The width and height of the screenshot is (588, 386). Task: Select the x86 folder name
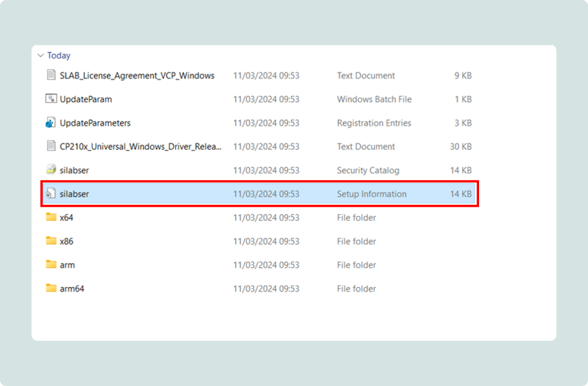[66, 241]
